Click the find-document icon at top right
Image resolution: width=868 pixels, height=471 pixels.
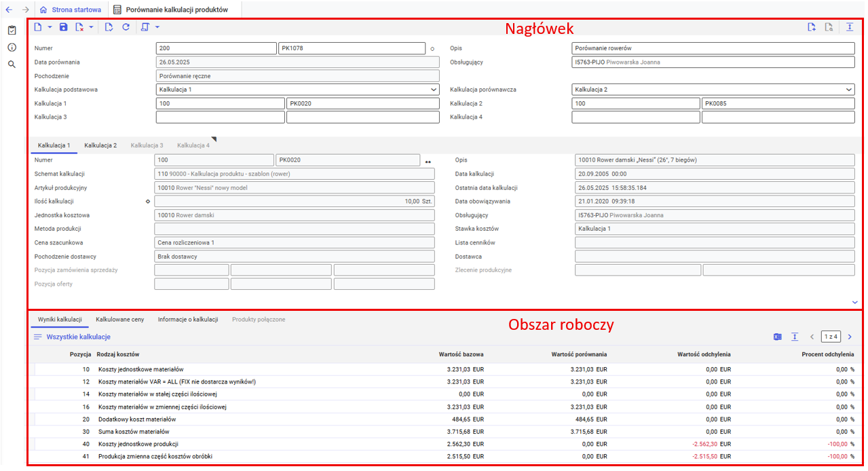pyautogui.click(x=829, y=27)
